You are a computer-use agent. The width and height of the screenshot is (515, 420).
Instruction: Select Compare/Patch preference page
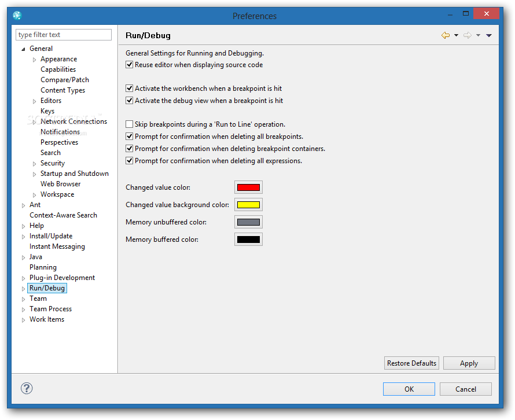click(65, 80)
